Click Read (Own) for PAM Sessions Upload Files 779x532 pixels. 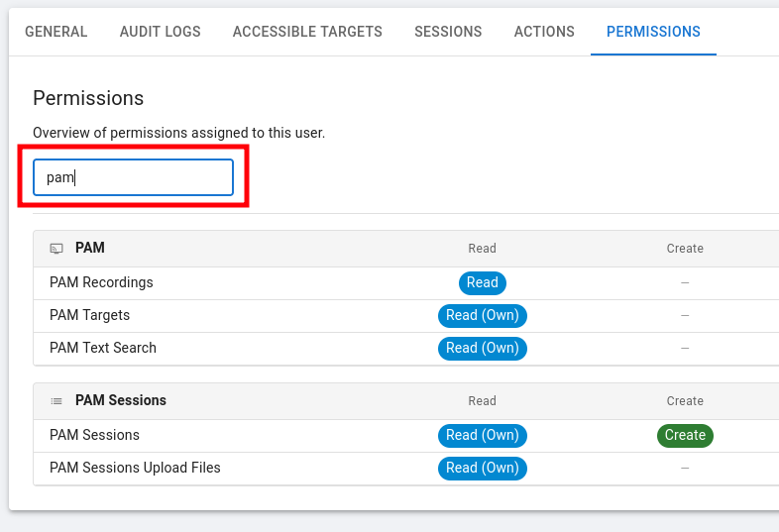pyautogui.click(x=483, y=468)
